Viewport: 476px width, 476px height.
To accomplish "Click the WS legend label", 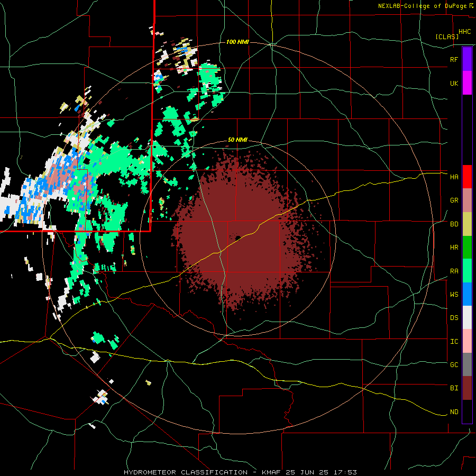I will point(454,294).
